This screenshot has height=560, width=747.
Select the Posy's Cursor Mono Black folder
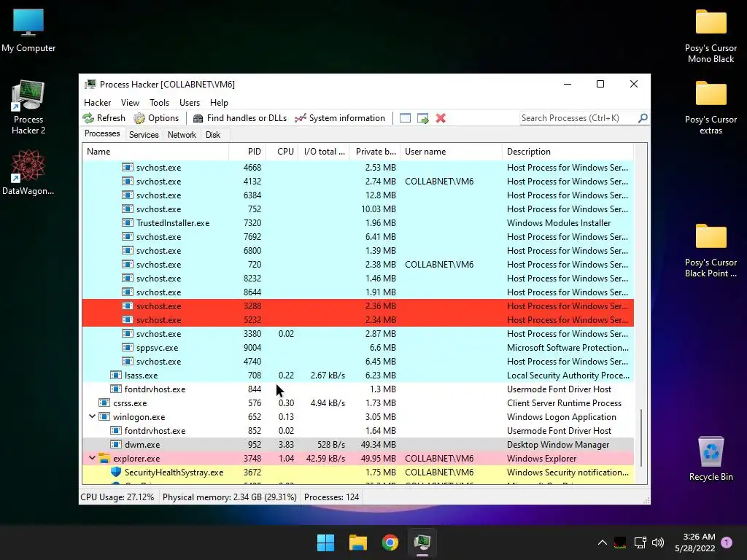(711, 36)
